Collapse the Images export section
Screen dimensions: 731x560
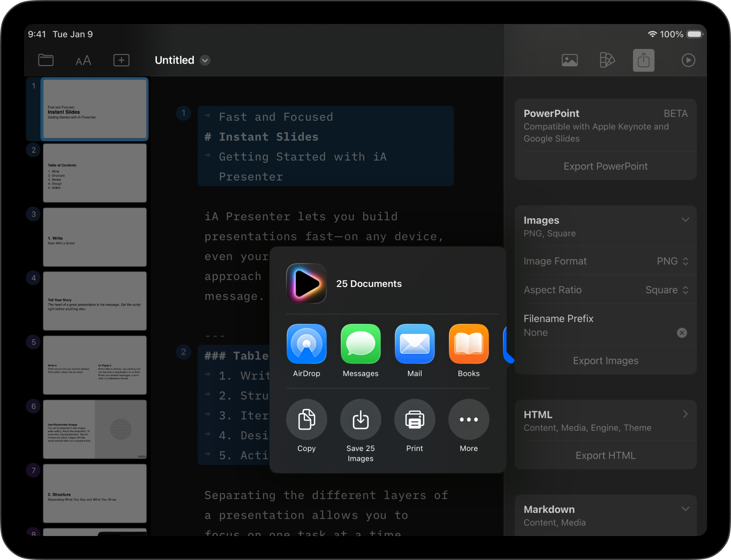(685, 220)
